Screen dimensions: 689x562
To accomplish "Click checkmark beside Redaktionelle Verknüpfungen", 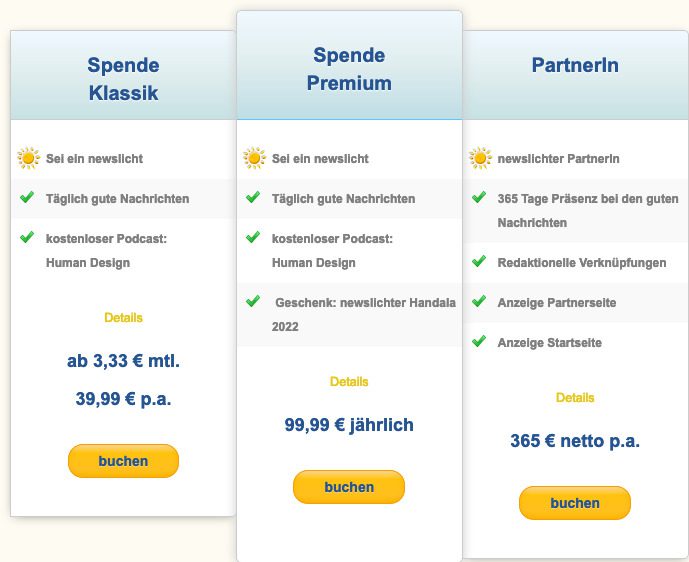I will pyautogui.click(x=479, y=261).
